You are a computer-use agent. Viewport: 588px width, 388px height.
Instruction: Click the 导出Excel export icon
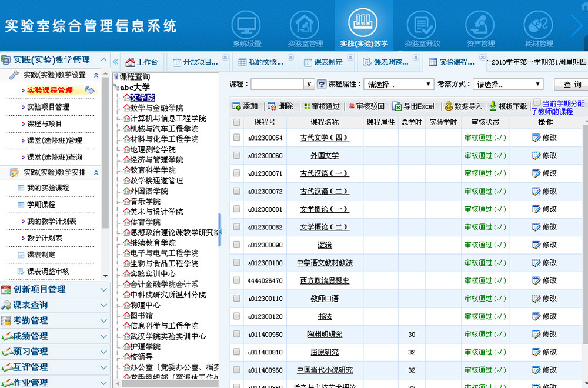point(397,106)
